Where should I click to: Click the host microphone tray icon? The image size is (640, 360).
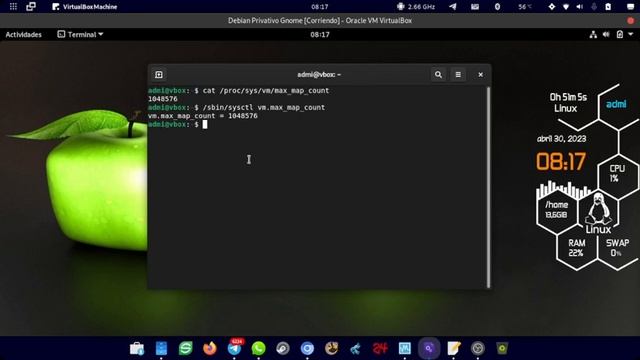594,7
